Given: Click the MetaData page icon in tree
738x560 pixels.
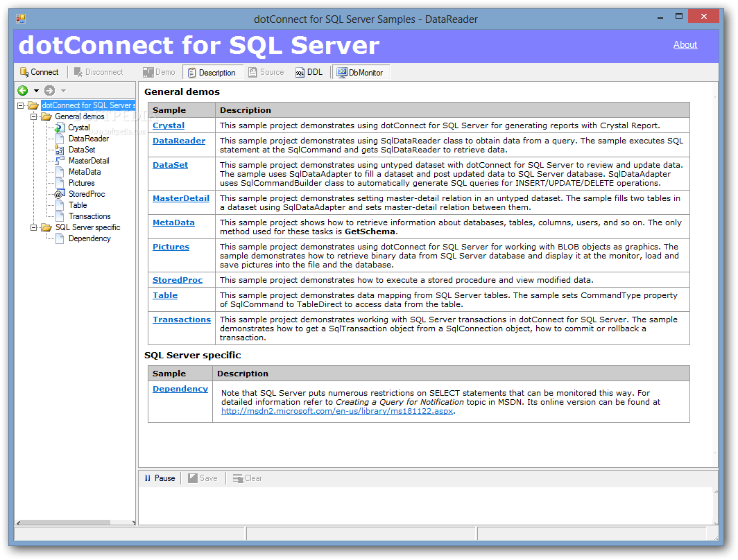Looking at the screenshot, I should (60, 172).
